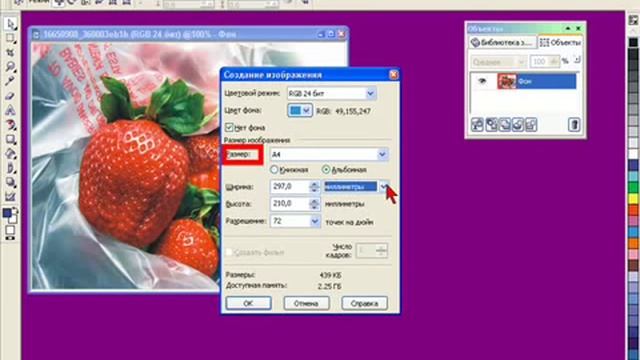Screen dimensions: 640x360
Task: Select the Red-eye Removal tool
Action: tap(11, 124)
